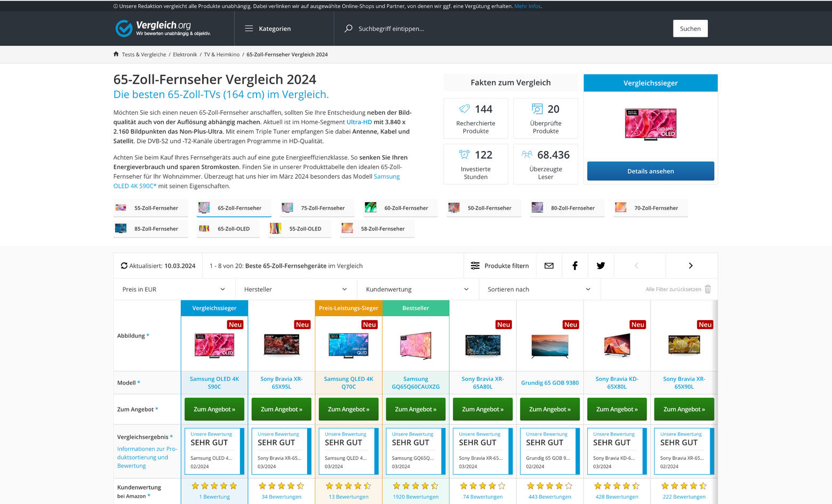Open the Sortieren nach dropdown
The width and height of the screenshot is (832, 504).
539,289
